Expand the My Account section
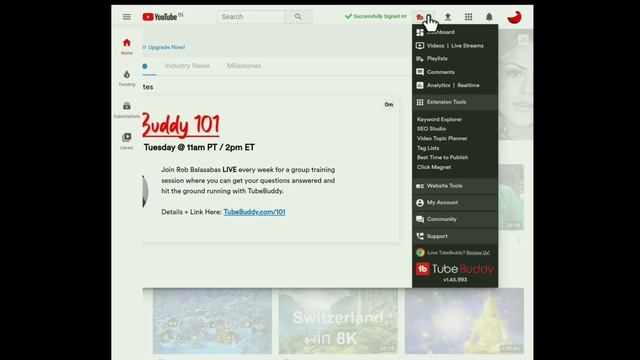 455,202
